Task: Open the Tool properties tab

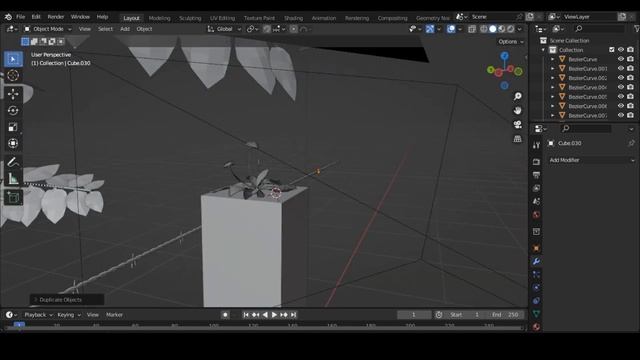Action: (x=536, y=145)
